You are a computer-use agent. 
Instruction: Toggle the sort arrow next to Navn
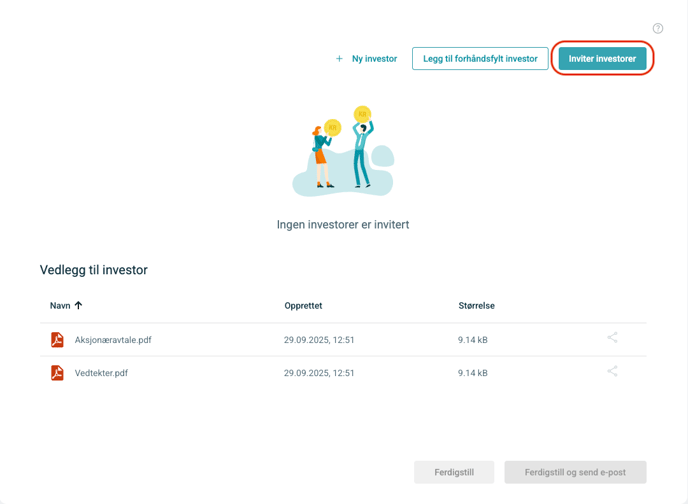click(x=79, y=305)
